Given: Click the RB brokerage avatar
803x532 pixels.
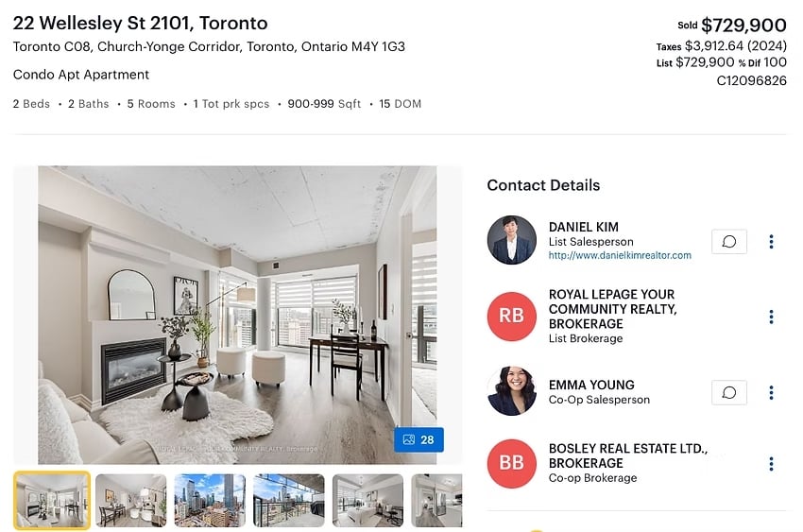Looking at the screenshot, I should 512,317.
